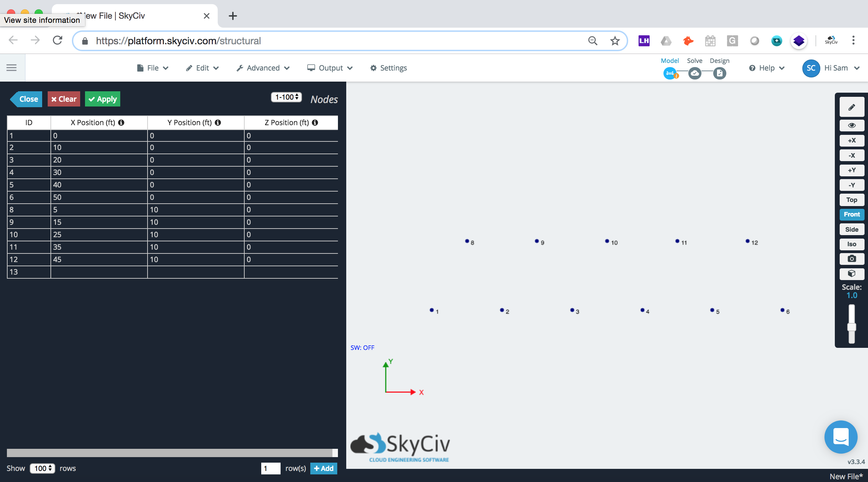Click the red Clear button
The height and width of the screenshot is (482, 868).
tap(63, 99)
